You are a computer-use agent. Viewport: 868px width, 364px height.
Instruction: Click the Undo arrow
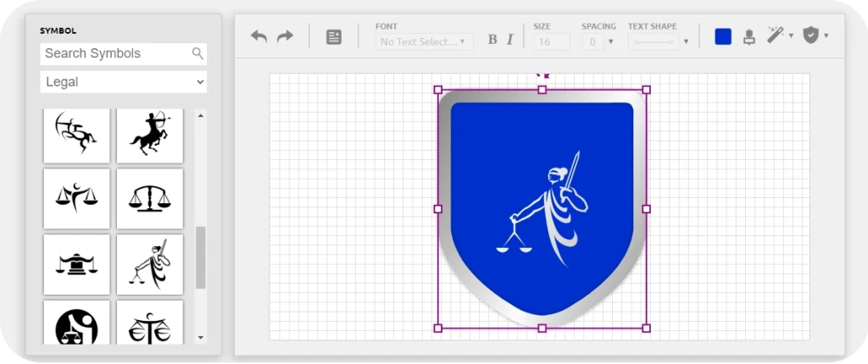[x=259, y=36]
